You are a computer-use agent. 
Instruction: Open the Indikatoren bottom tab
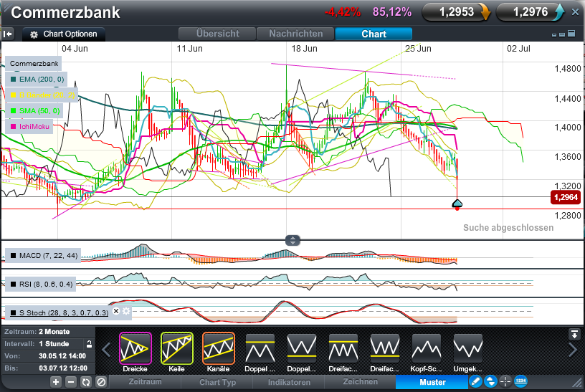click(289, 382)
